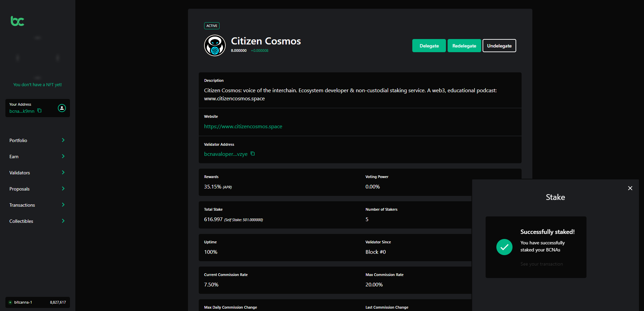Expand the Validators menu chevron
644x311 pixels.
click(63, 172)
